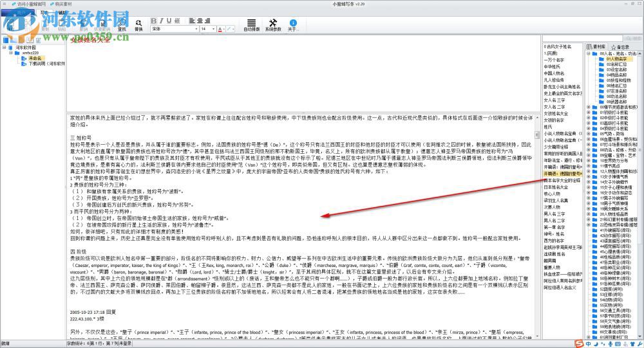This screenshot has width=644, height=348.
Task: Select the 02名称汇总 folder
Action: coord(616,64)
